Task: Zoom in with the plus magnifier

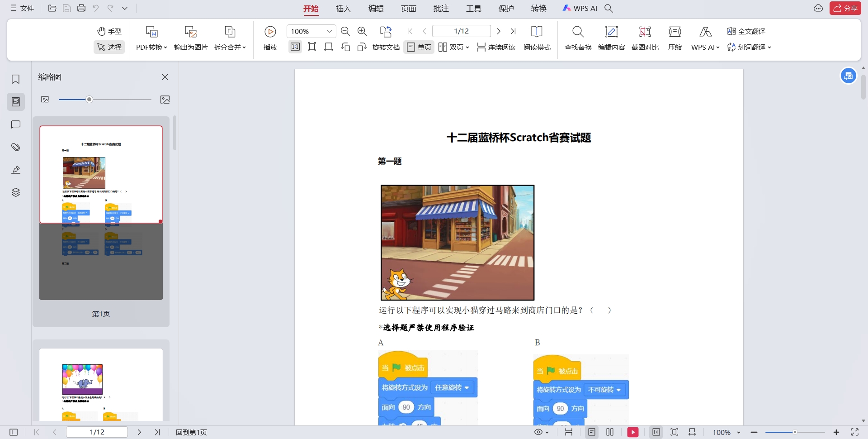Action: tap(362, 31)
